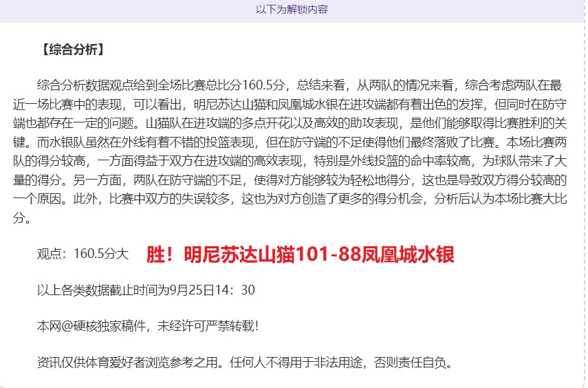The image size is (588, 388).
Task: Click the paragraph line starting 近一场比赛中的表现
Action: (x=290, y=105)
